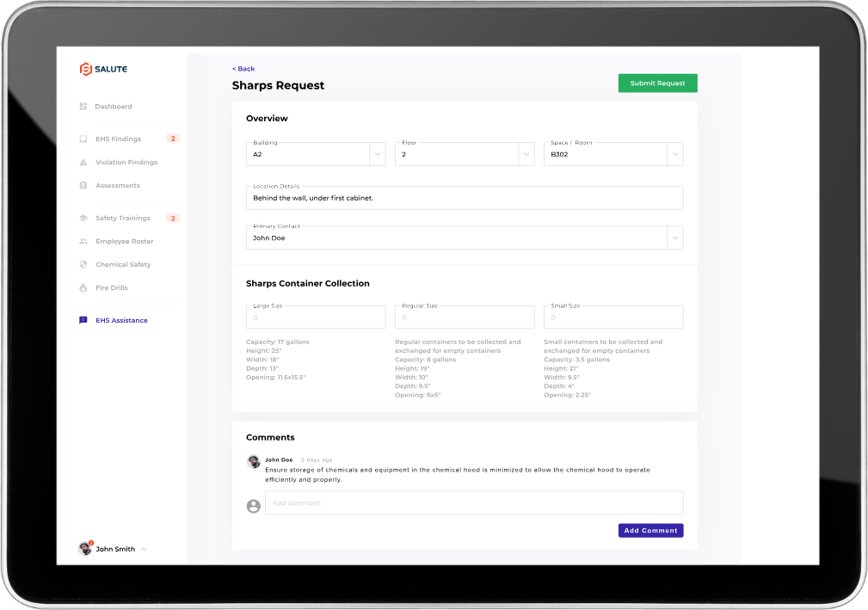This screenshot has height=610, width=868.
Task: Click the Add Comment button
Action: coord(650,530)
